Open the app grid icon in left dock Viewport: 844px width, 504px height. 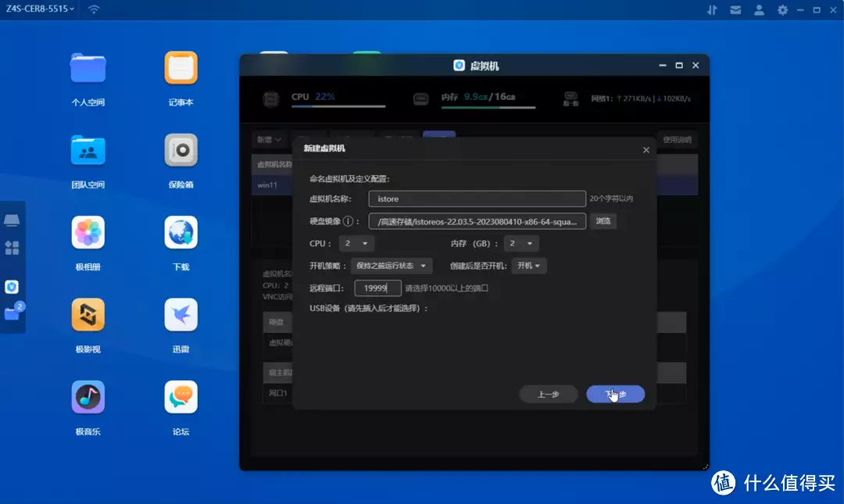point(12,248)
